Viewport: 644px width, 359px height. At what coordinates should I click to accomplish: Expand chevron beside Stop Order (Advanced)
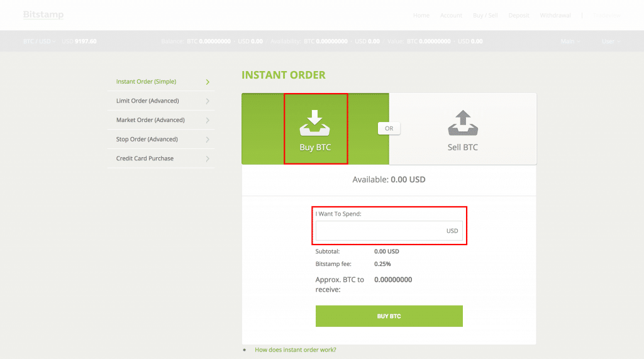(208, 140)
